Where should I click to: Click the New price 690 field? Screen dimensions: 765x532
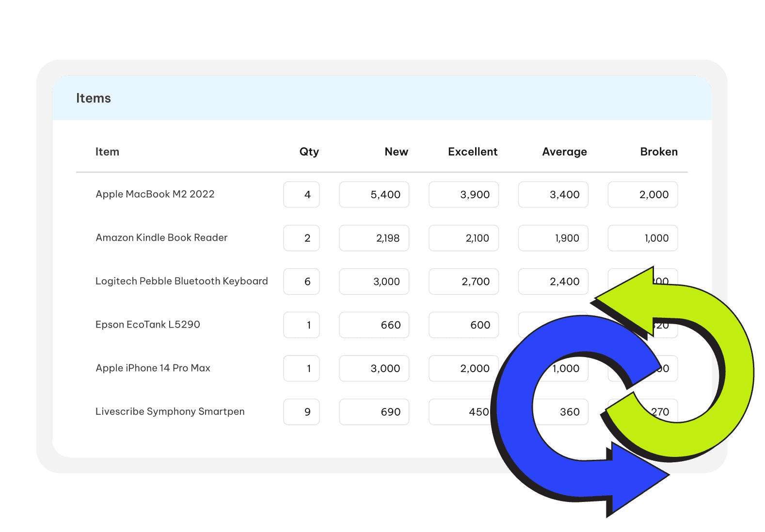[374, 412]
